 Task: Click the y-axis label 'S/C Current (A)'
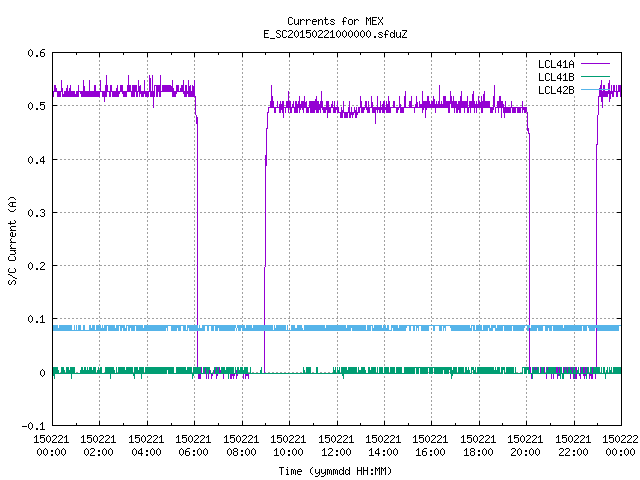pos(12,240)
